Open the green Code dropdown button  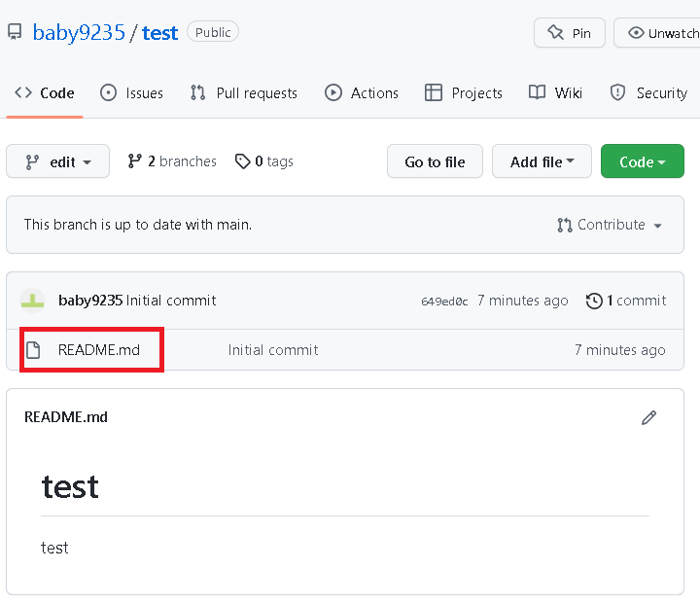point(642,161)
